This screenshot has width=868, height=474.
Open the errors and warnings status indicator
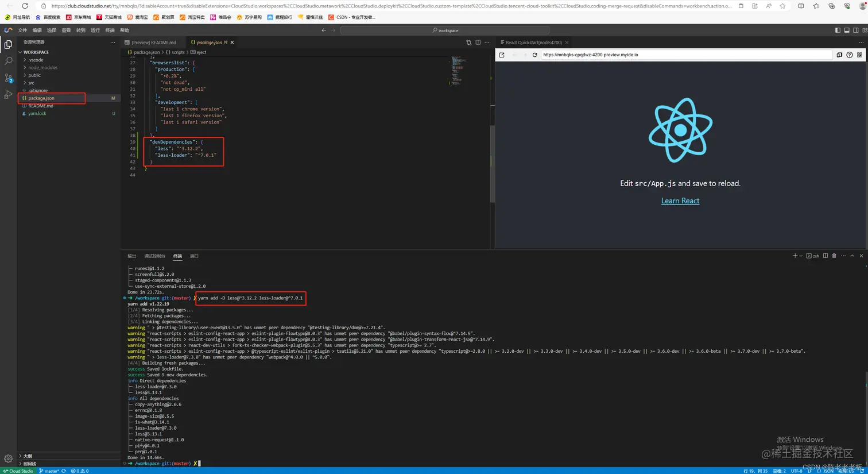click(80, 471)
